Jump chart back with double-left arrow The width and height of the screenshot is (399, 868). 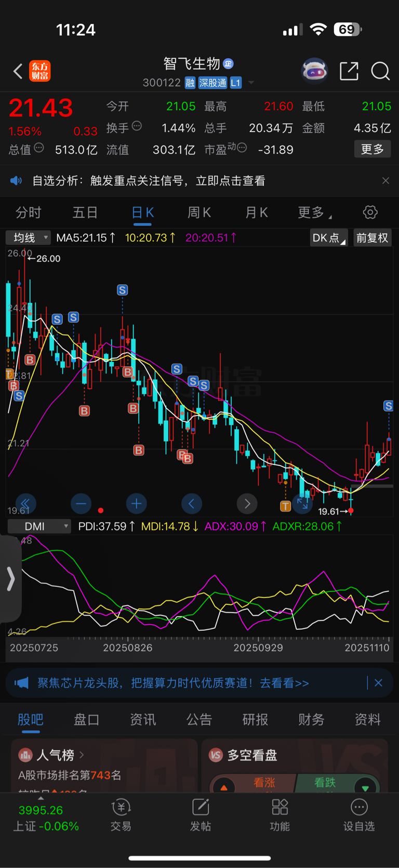[x=25, y=503]
